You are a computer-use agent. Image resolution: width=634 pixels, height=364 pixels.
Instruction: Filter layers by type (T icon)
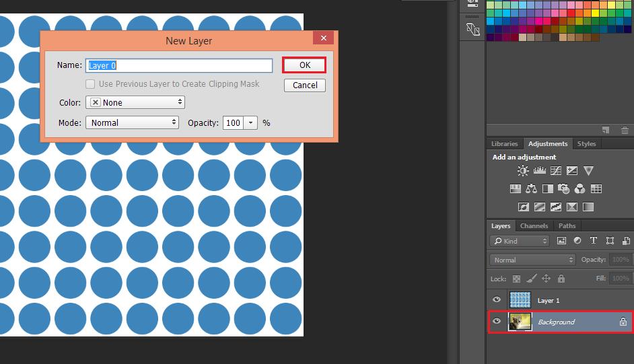[x=594, y=241]
